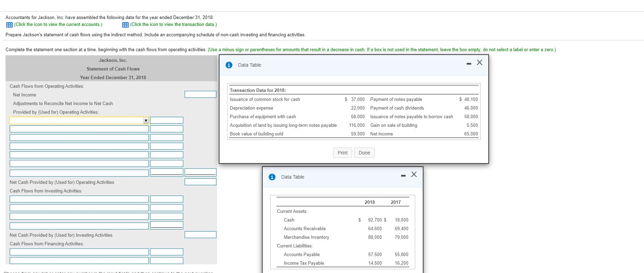644x273 pixels.
Task: Click 'Acquisition of land by issuing long-term notes'
Action: [283, 125]
